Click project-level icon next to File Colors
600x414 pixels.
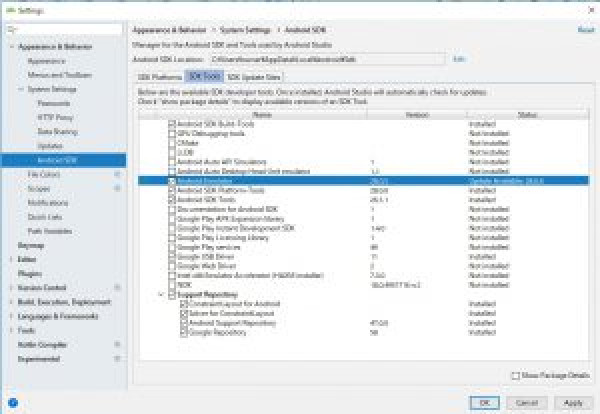click(117, 174)
